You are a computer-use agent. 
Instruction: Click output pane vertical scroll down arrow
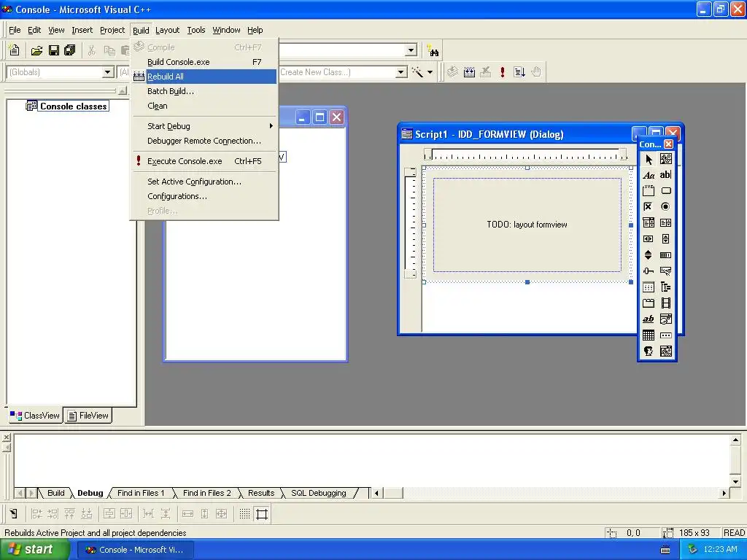735,482
